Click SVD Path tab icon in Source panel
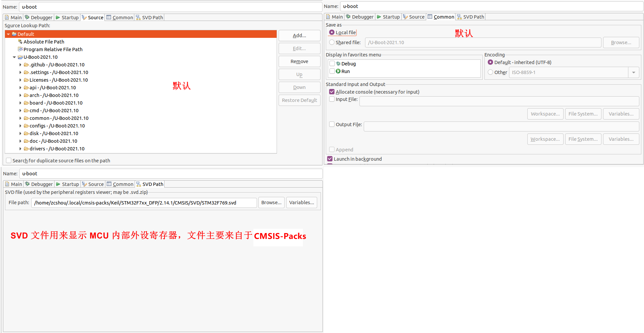The image size is (644, 333). [x=138, y=18]
